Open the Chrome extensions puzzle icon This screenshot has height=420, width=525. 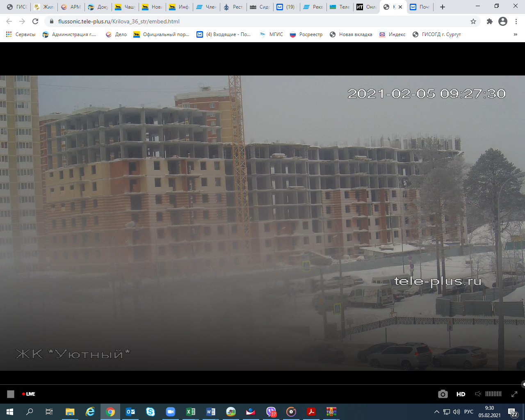[x=489, y=21]
